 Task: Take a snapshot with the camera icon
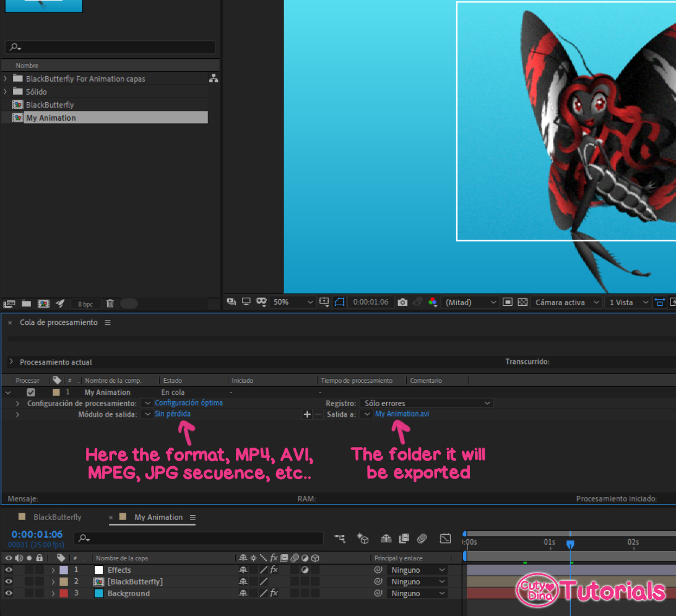point(402,302)
